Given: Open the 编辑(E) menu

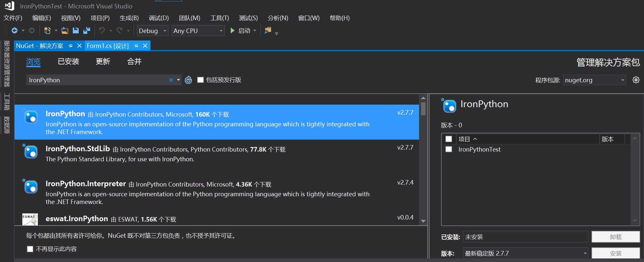Looking at the screenshot, I should 42,18.
